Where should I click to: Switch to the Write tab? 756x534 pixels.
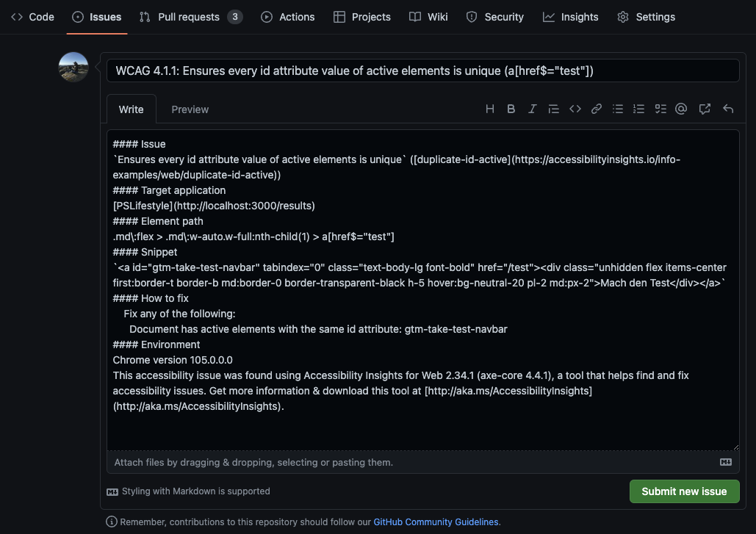click(131, 109)
